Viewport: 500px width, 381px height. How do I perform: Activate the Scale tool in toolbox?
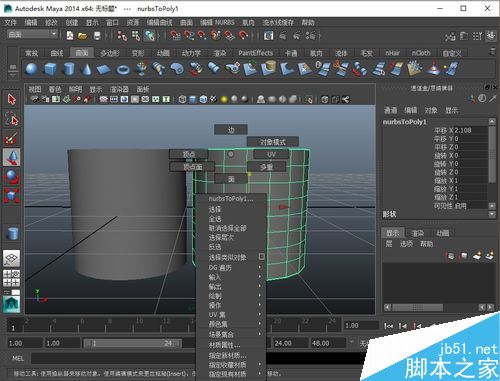[12, 195]
